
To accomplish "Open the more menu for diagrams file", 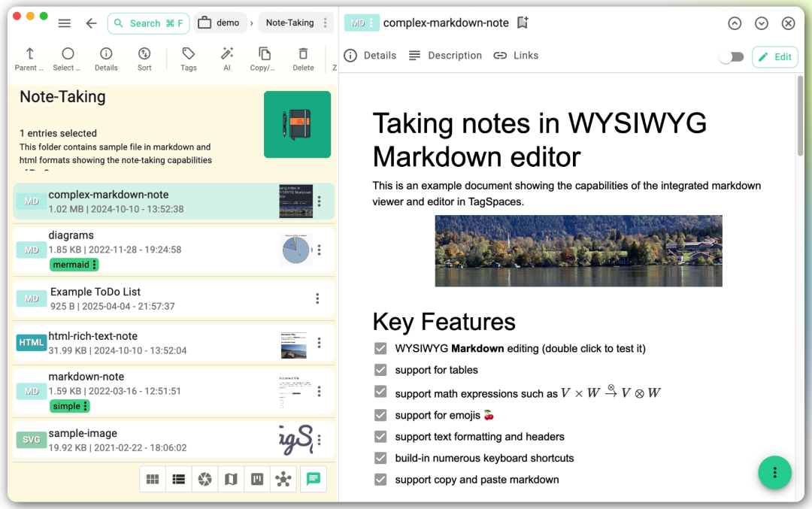I will pos(320,250).
